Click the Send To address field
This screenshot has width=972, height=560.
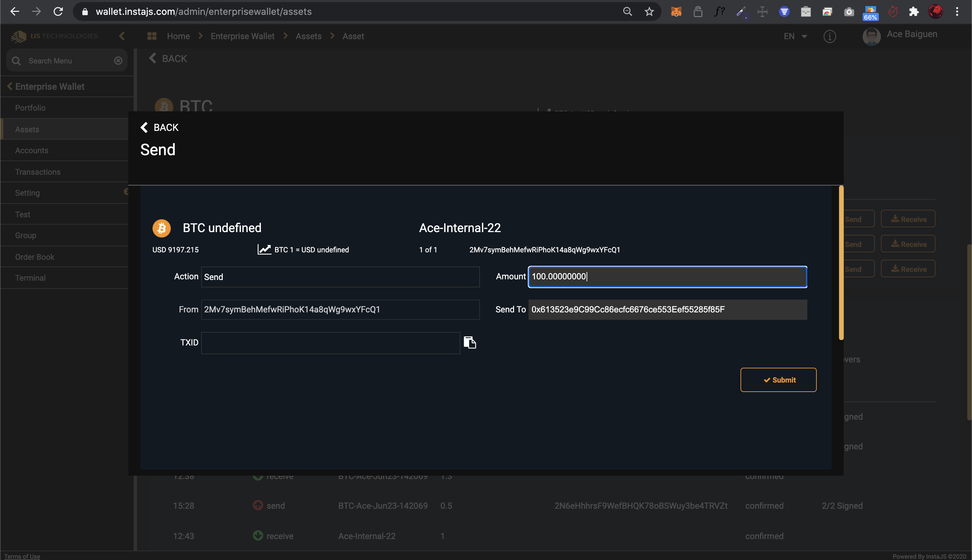[x=667, y=310]
